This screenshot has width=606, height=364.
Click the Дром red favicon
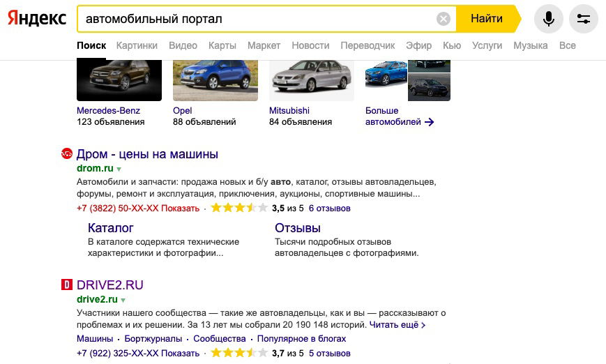67,154
